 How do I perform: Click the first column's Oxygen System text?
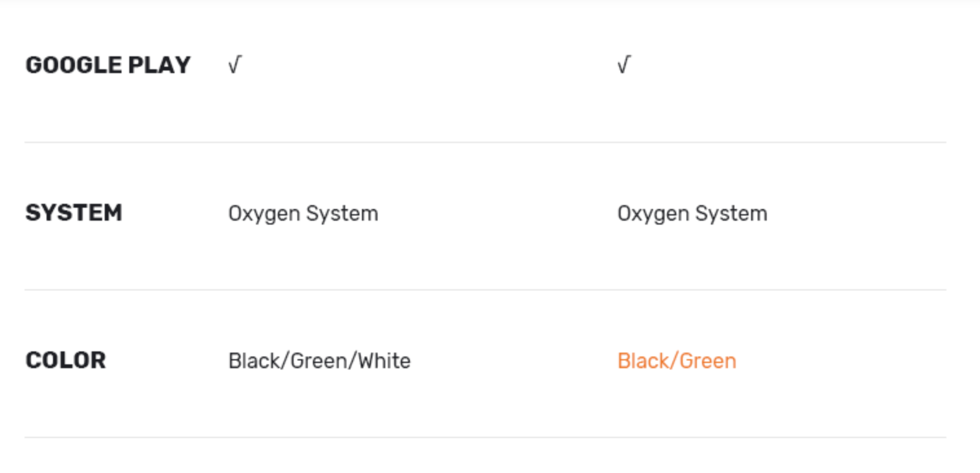(x=303, y=214)
